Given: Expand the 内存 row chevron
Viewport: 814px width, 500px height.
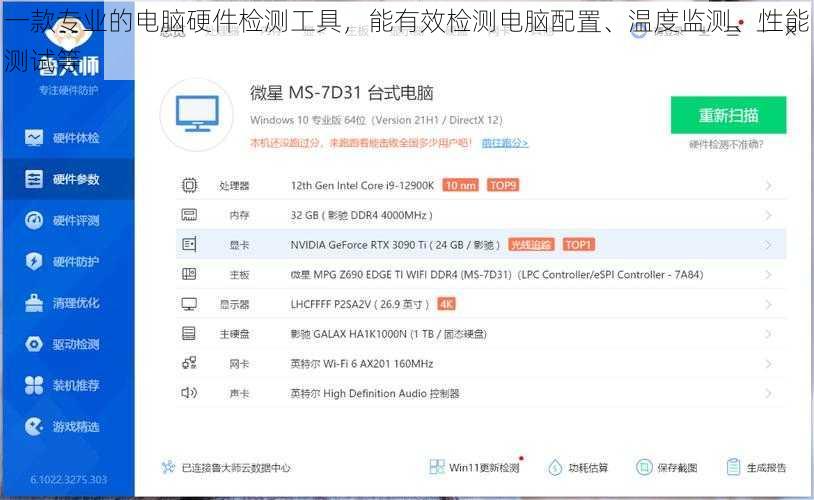Looking at the screenshot, I should tap(768, 215).
